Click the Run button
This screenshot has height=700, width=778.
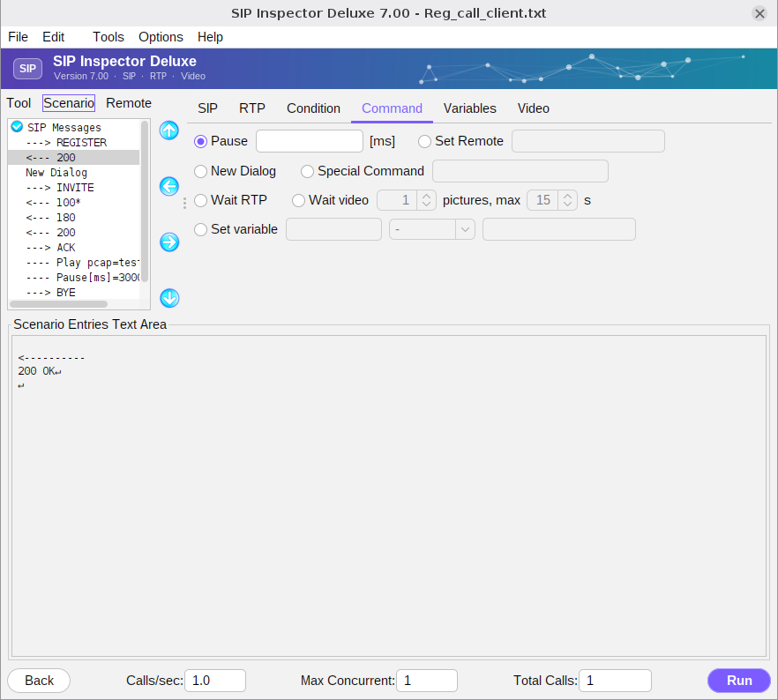739,681
